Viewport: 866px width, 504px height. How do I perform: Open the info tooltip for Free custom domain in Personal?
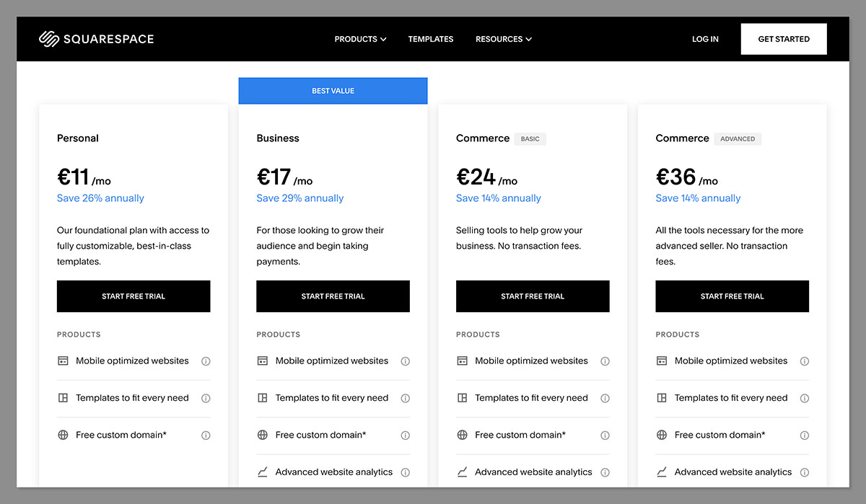[206, 435]
